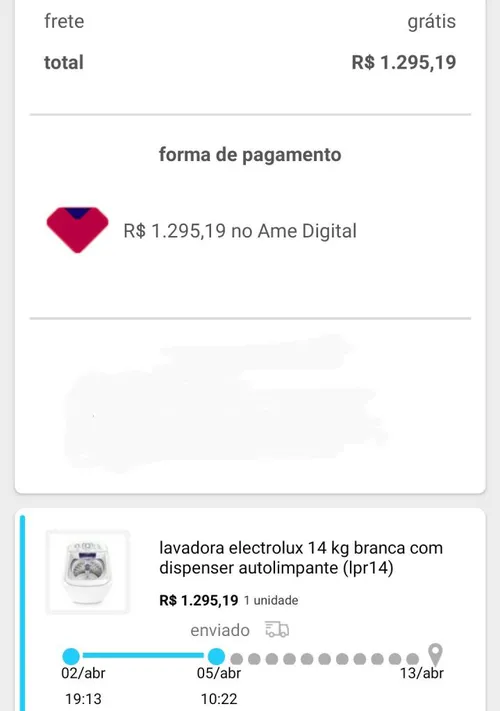
Task: Open the Electrolux washer product thumbnail
Action: coord(88,572)
